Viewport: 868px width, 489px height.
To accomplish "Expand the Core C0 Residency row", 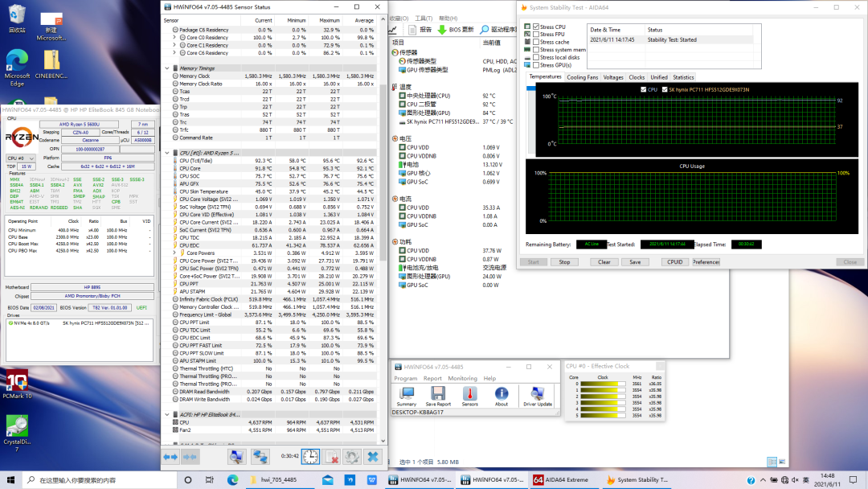I will click(174, 38).
